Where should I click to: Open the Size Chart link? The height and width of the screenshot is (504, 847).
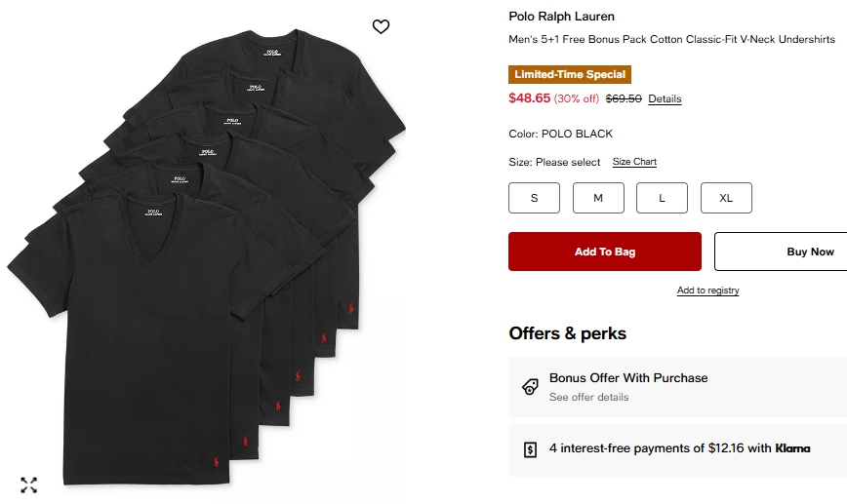click(634, 162)
